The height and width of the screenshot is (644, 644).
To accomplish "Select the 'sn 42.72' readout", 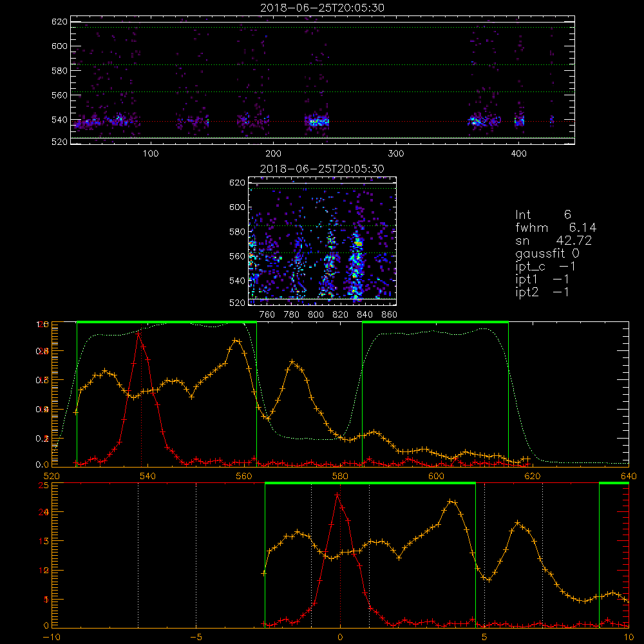I will tap(553, 240).
